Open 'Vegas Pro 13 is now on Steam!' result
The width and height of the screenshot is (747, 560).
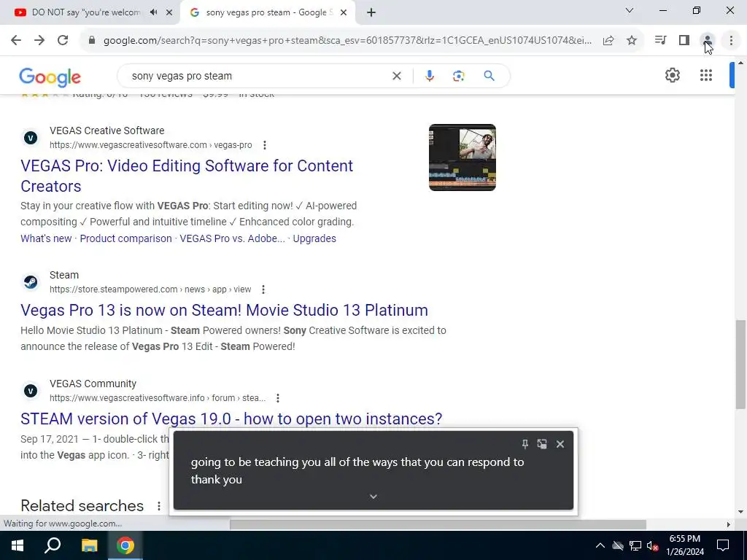(224, 310)
